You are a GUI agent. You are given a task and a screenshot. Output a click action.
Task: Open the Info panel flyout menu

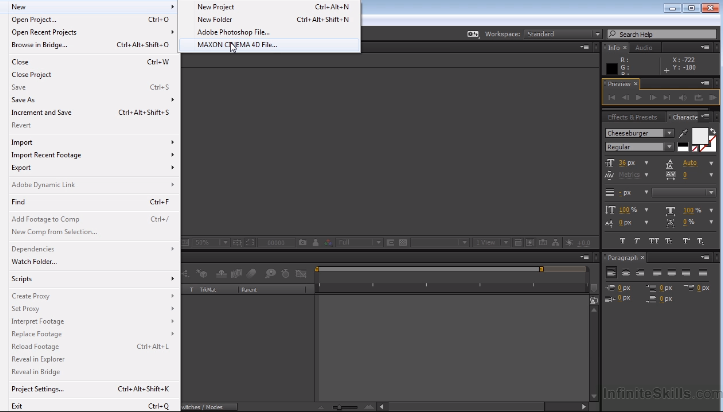(705, 47)
